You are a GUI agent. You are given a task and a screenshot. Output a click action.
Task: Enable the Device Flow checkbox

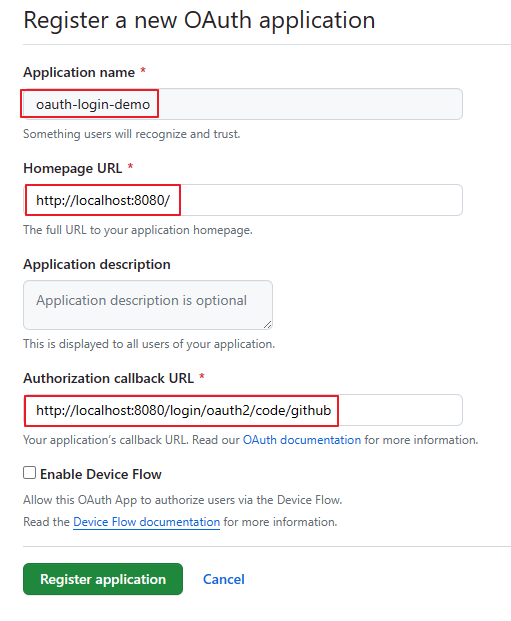pos(29,472)
